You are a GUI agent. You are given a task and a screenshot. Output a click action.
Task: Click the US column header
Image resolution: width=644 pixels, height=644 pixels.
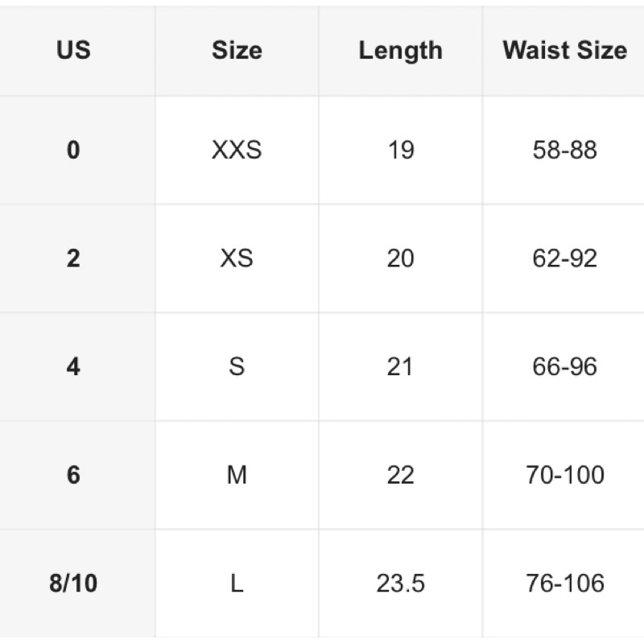(73, 50)
